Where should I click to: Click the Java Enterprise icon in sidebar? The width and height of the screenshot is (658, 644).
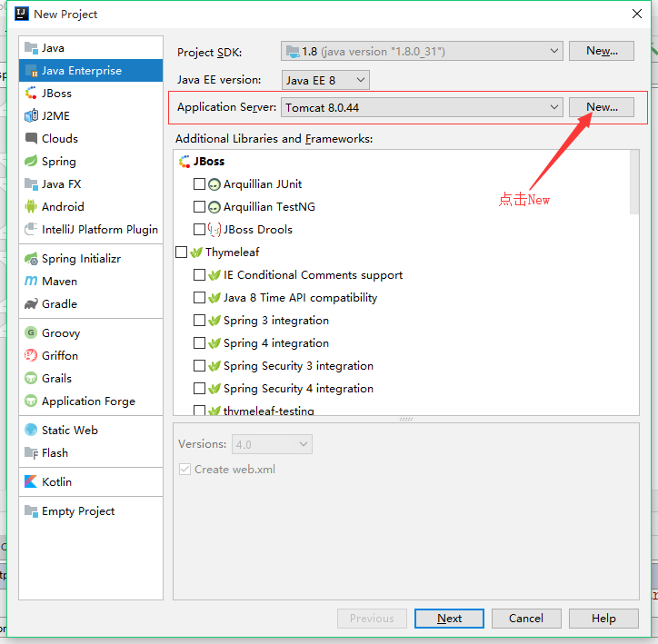(x=31, y=71)
